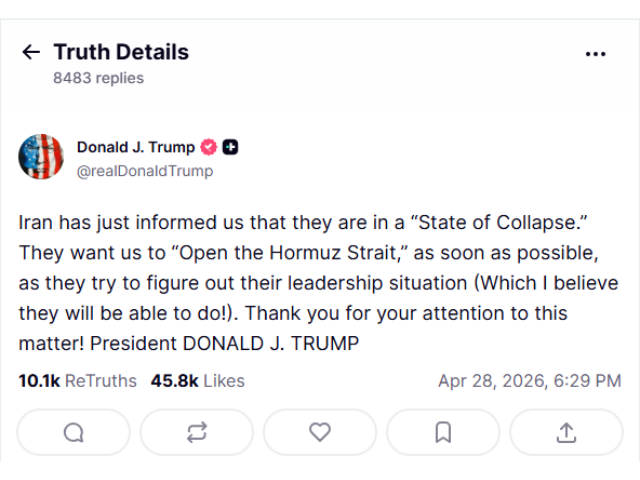Share the post via the upload icon
Image resolution: width=640 pixels, height=480 pixels.
click(x=566, y=432)
